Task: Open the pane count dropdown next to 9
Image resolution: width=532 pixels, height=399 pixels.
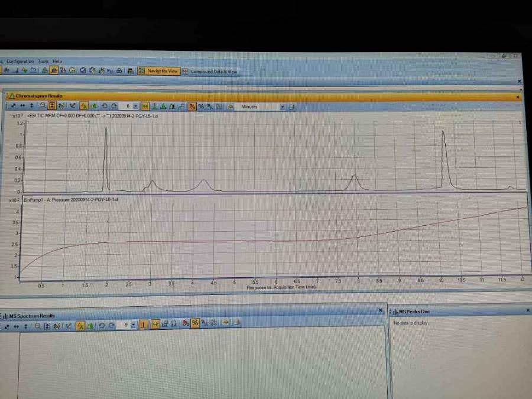Action: pyautogui.click(x=133, y=325)
